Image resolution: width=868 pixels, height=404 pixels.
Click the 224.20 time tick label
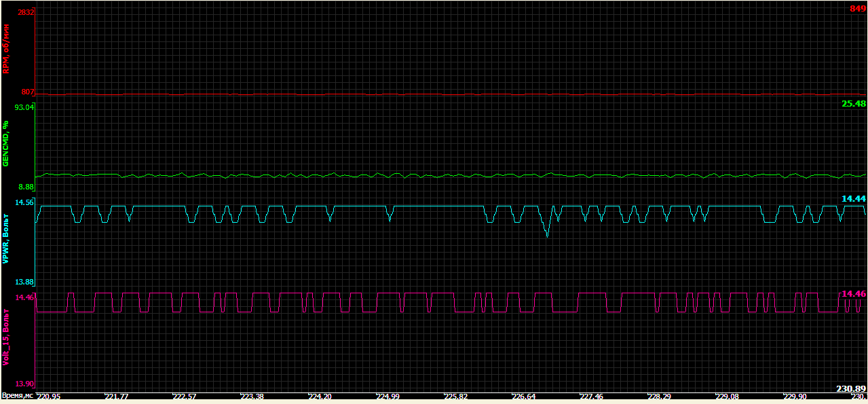[x=320, y=397]
